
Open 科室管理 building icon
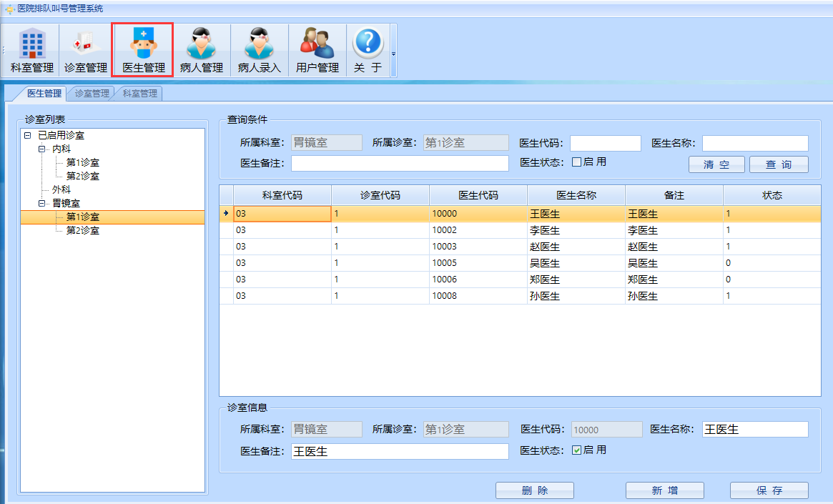click(x=32, y=51)
